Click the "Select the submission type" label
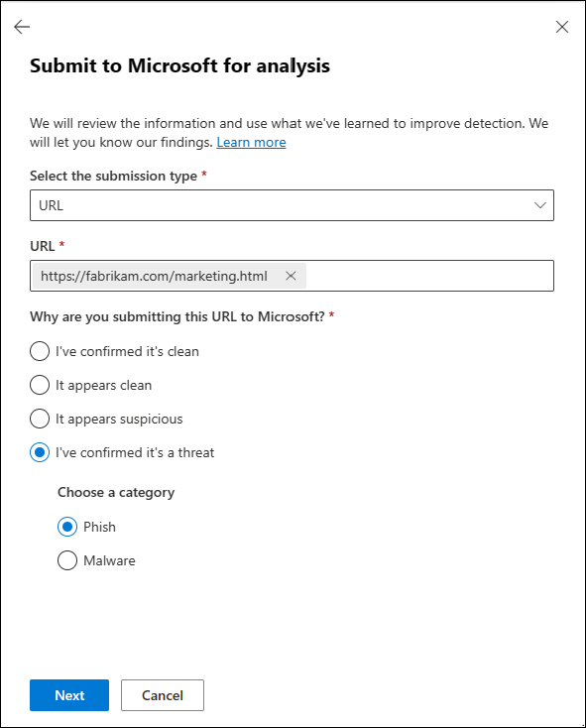 [114, 176]
